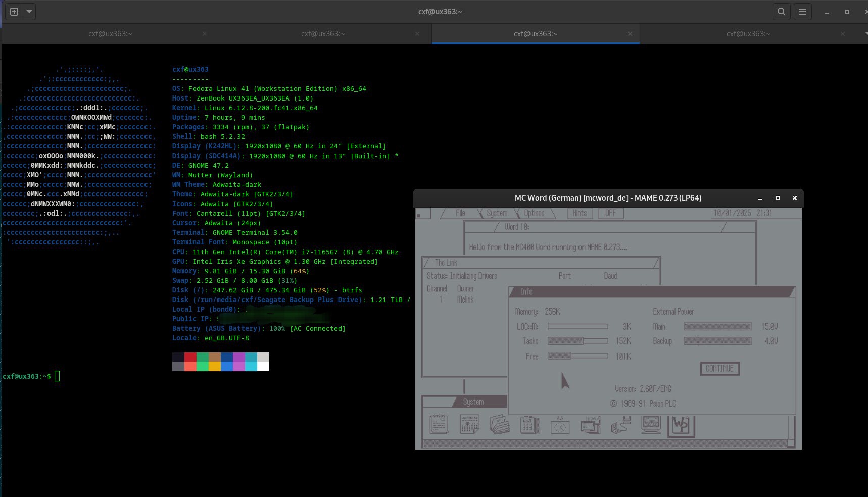Open the File menu in MC Word
The image size is (868, 497).
click(x=460, y=213)
